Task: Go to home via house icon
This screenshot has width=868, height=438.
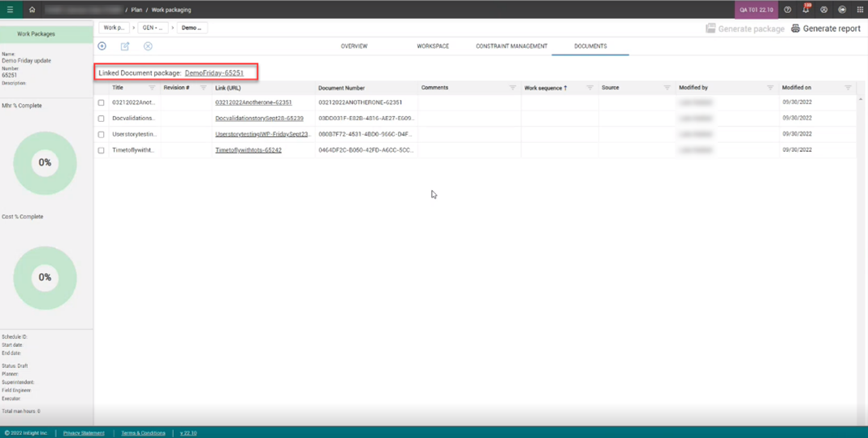Action: [x=32, y=10]
